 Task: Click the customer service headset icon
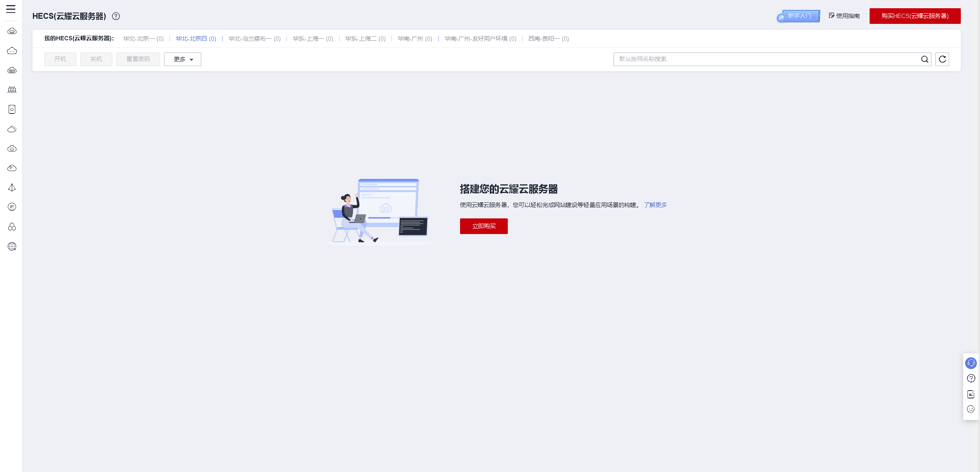[x=971, y=363]
